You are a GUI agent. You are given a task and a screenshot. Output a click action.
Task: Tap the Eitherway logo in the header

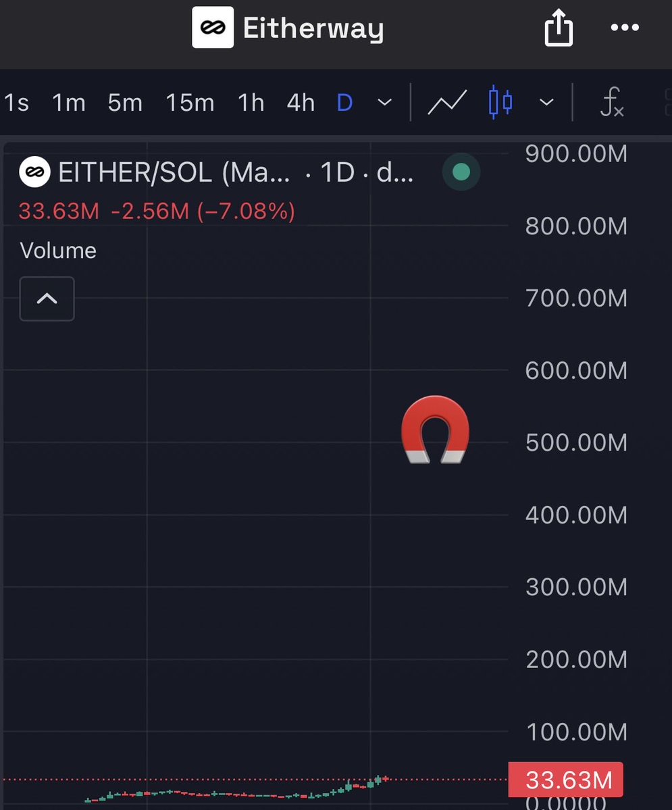213,28
